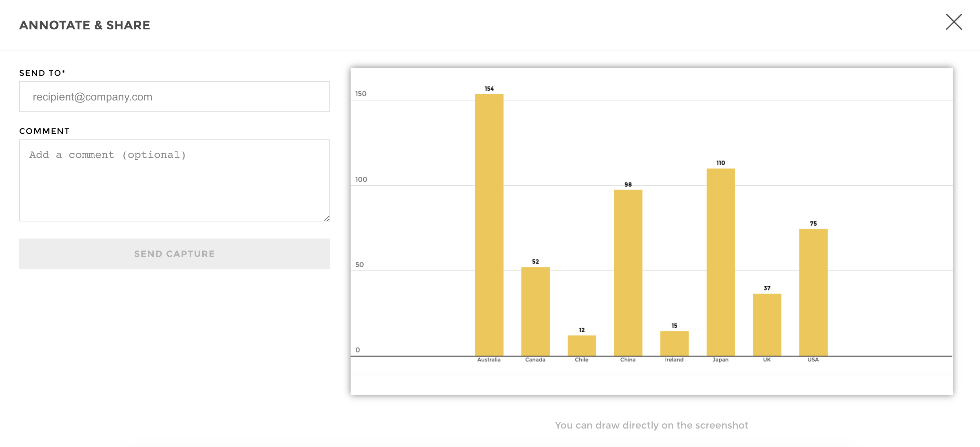Select the Ireland bar in the chart
The width and height of the screenshot is (980, 447).
(674, 343)
